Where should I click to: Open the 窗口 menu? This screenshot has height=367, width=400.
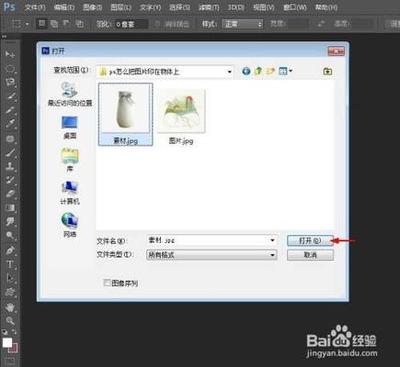[x=295, y=7]
